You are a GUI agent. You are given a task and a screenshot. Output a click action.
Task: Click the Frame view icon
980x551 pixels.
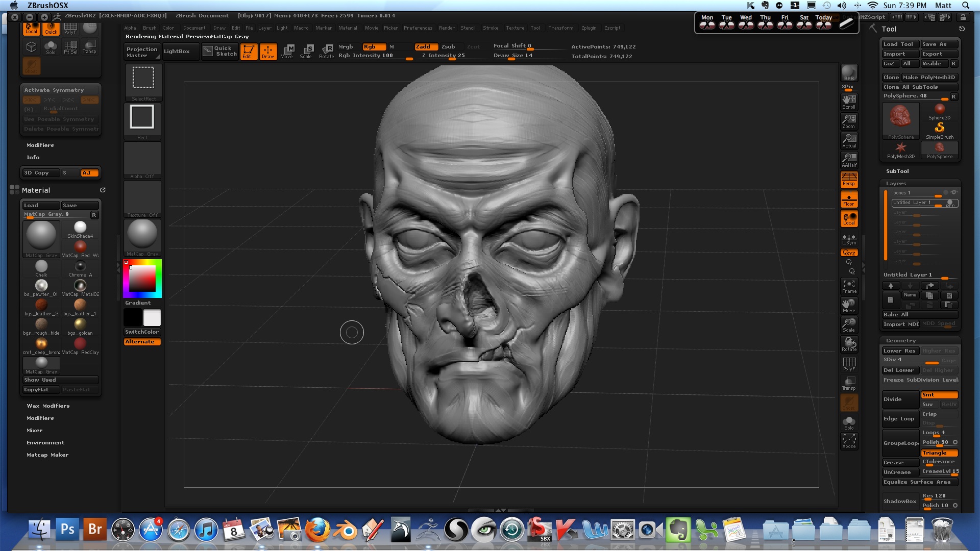click(849, 286)
